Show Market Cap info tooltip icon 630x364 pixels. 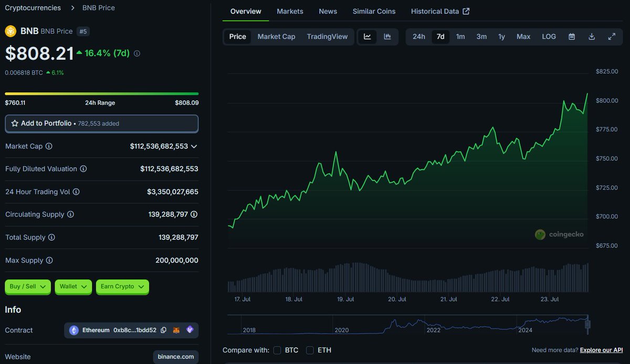coord(49,146)
